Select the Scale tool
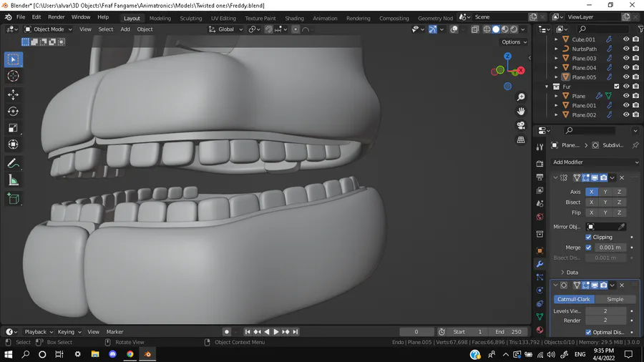 click(13, 128)
